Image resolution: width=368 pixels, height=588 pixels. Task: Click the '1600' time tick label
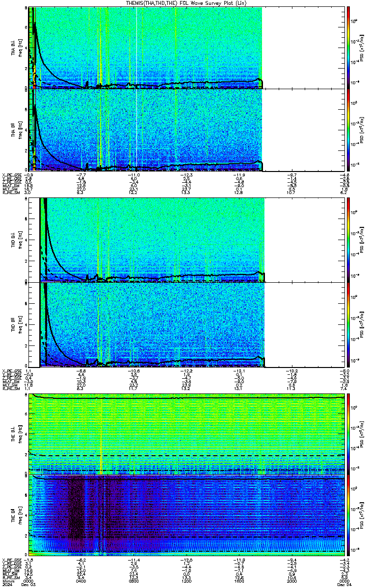(238, 581)
